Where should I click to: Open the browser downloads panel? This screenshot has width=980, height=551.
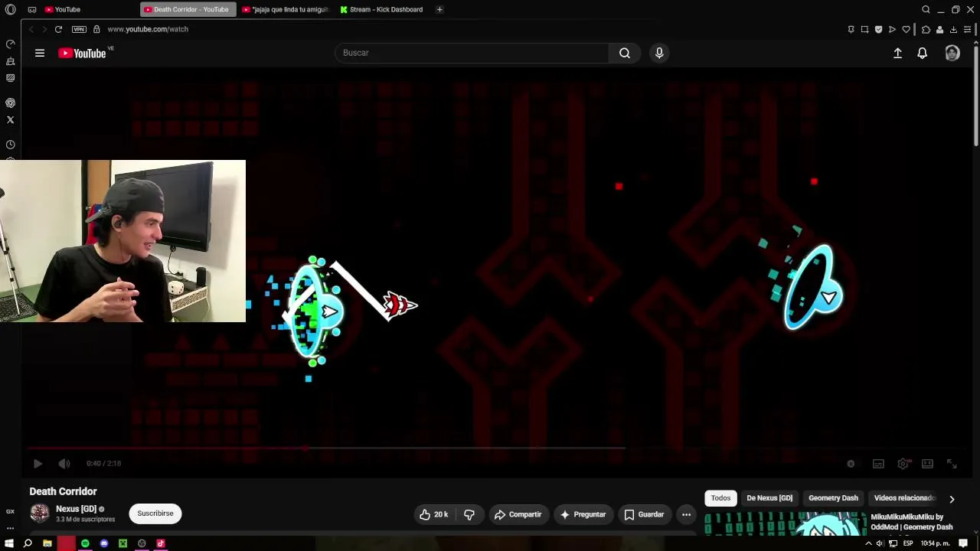[x=953, y=29]
